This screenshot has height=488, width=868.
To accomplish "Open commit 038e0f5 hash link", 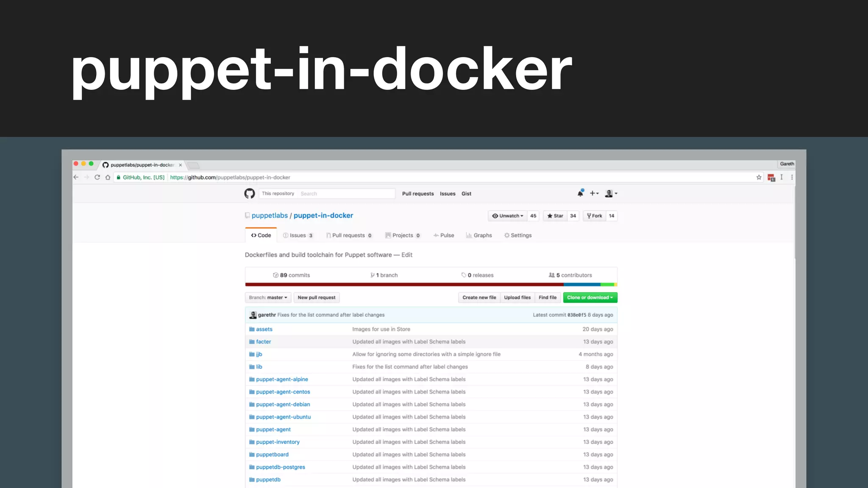I will pyautogui.click(x=577, y=315).
